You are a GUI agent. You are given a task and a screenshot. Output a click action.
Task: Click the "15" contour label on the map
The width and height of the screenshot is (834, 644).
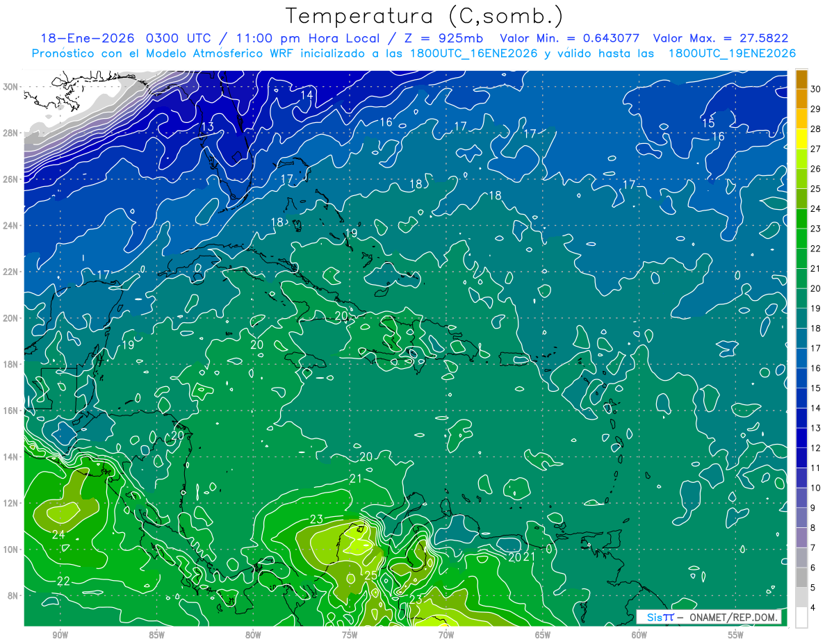click(708, 123)
